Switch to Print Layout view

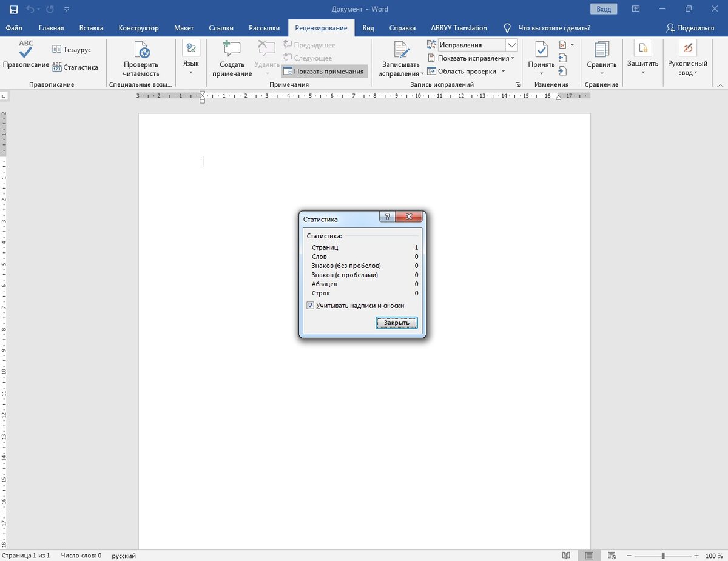click(589, 556)
